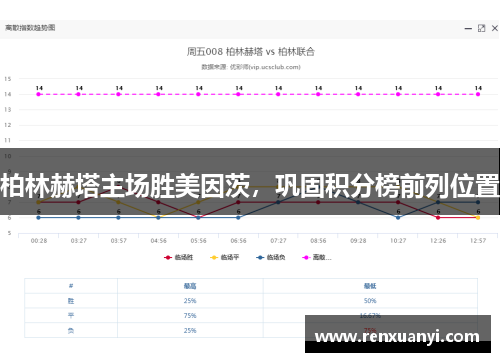Click the 最高 column header
Image resolution: width=500 pixels, height=362 pixels.
[x=190, y=286]
